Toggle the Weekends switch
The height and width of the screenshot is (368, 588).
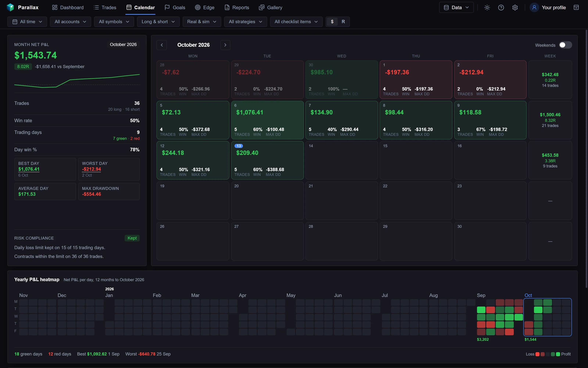(565, 45)
